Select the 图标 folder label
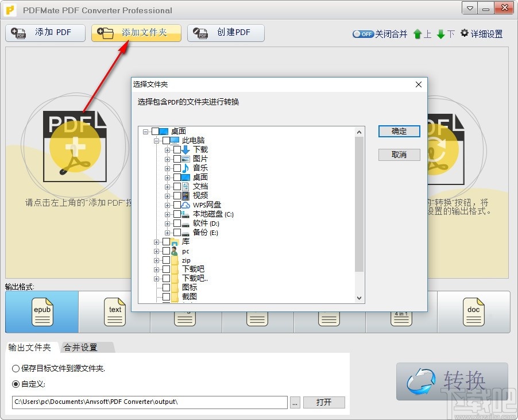Viewport: 518px width, 420px height. click(x=190, y=287)
